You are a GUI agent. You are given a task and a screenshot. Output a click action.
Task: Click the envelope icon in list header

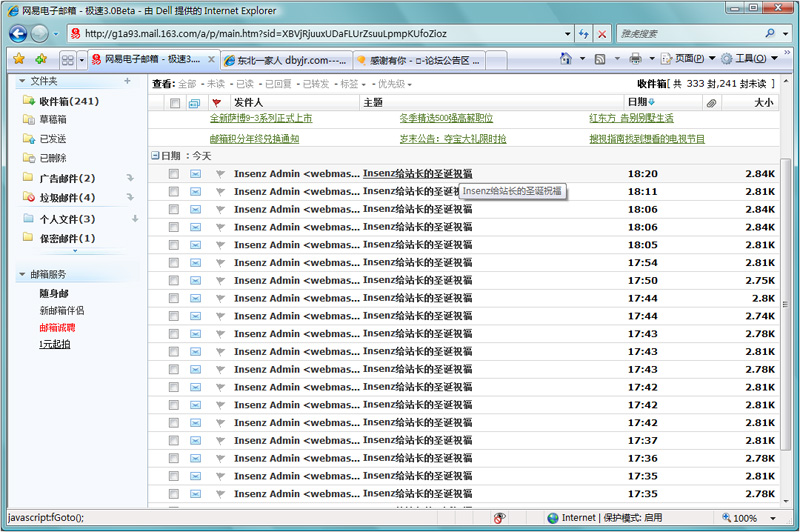tap(194, 104)
